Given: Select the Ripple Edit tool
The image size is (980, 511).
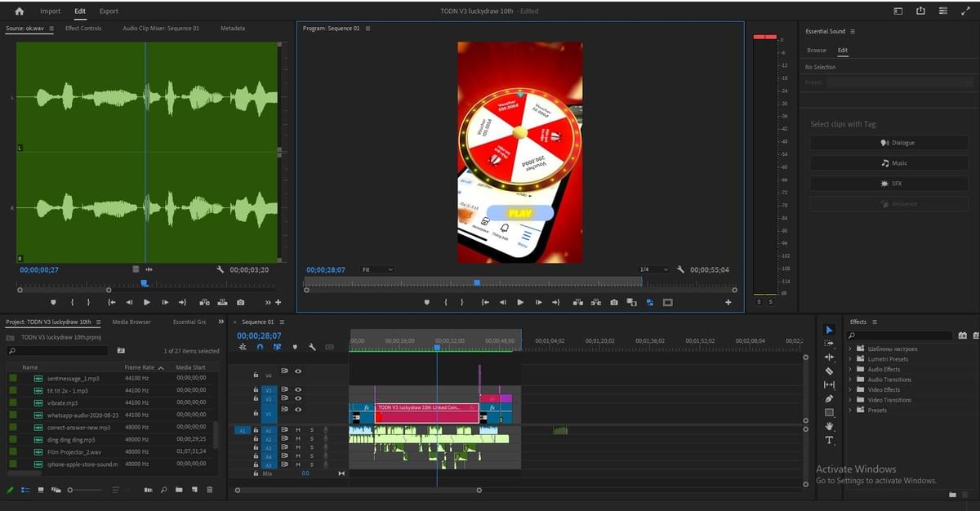Looking at the screenshot, I should click(829, 357).
